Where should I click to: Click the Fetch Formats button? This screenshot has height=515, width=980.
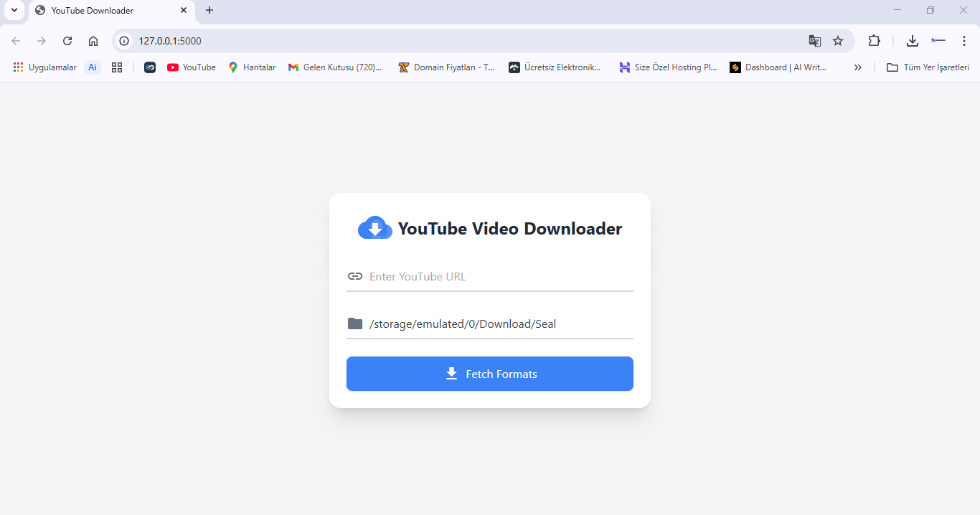490,374
